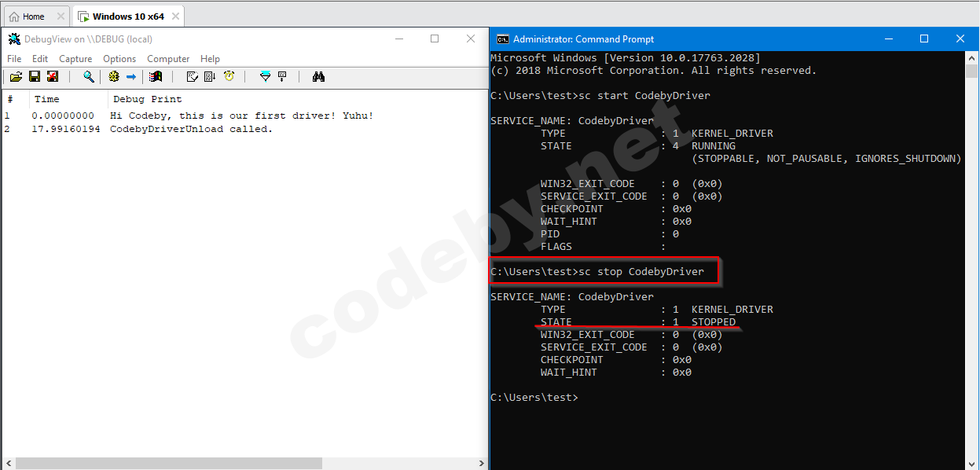The height and width of the screenshot is (470, 980).
Task: Toggle the Autoscroll icon in DebugView toolbar
Action: [x=210, y=76]
